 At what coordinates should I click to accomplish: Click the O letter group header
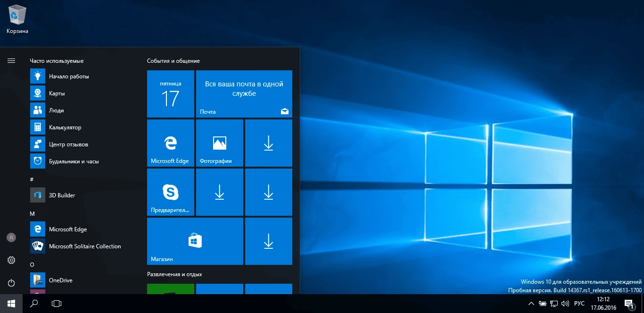click(32, 264)
